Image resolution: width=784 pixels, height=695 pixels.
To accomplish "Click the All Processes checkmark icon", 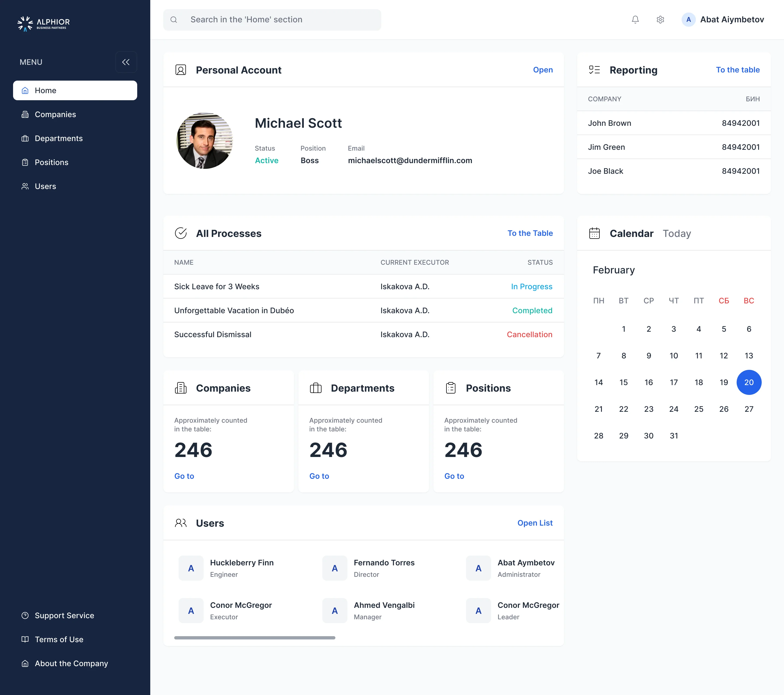I will 181,233.
